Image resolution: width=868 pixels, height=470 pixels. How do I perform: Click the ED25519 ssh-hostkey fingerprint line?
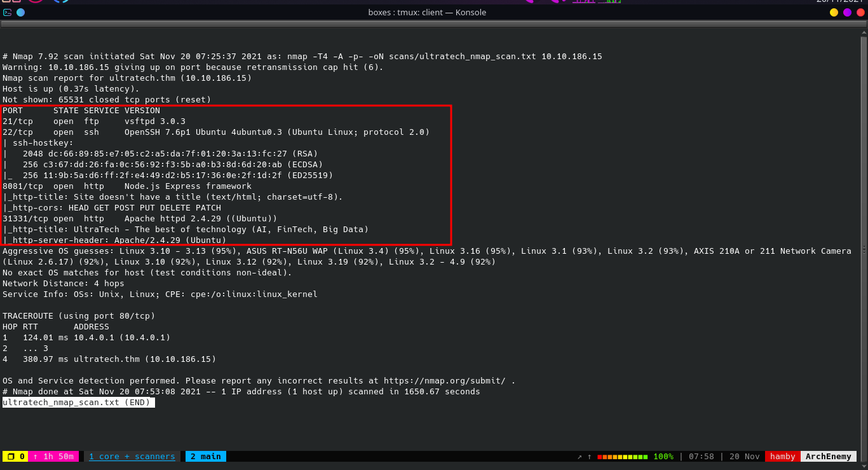[168, 175]
